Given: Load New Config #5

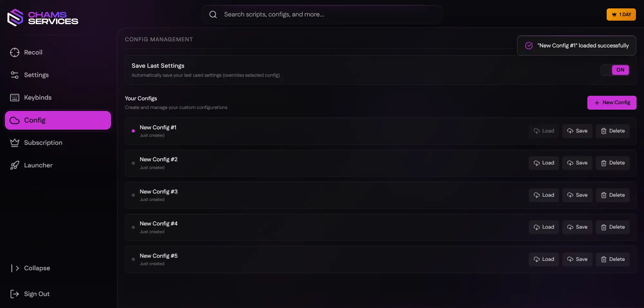Looking at the screenshot, I should tap(544, 259).
